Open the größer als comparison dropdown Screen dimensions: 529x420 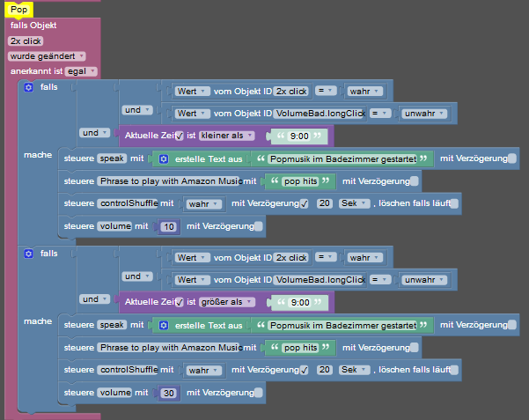[x=227, y=302]
